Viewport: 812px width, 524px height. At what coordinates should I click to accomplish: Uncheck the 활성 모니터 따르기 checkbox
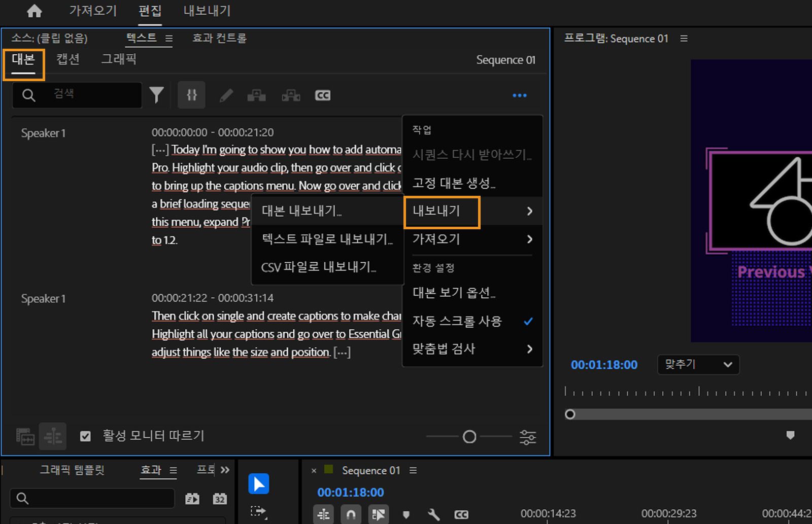(x=85, y=436)
